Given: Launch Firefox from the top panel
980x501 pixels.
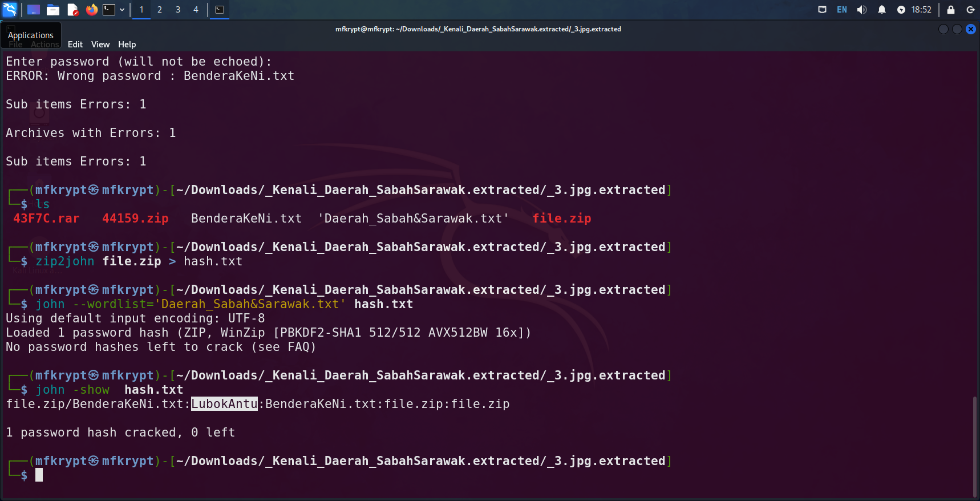Looking at the screenshot, I should tap(91, 10).
